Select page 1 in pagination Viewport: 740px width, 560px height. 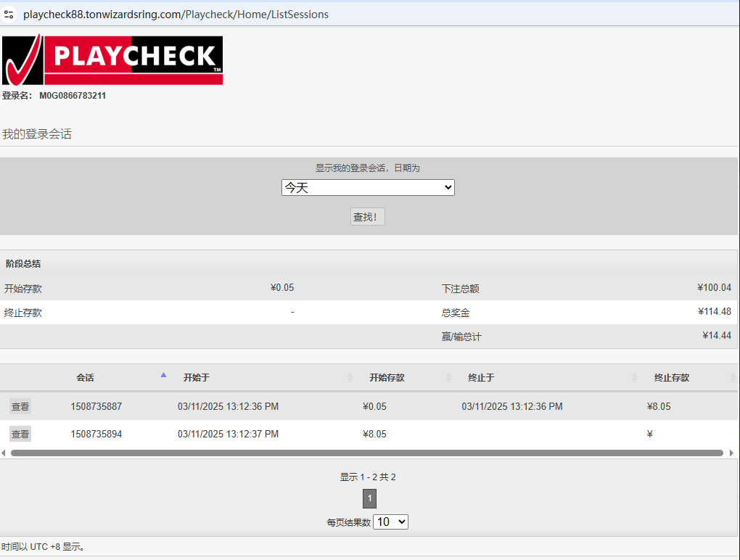(x=369, y=498)
